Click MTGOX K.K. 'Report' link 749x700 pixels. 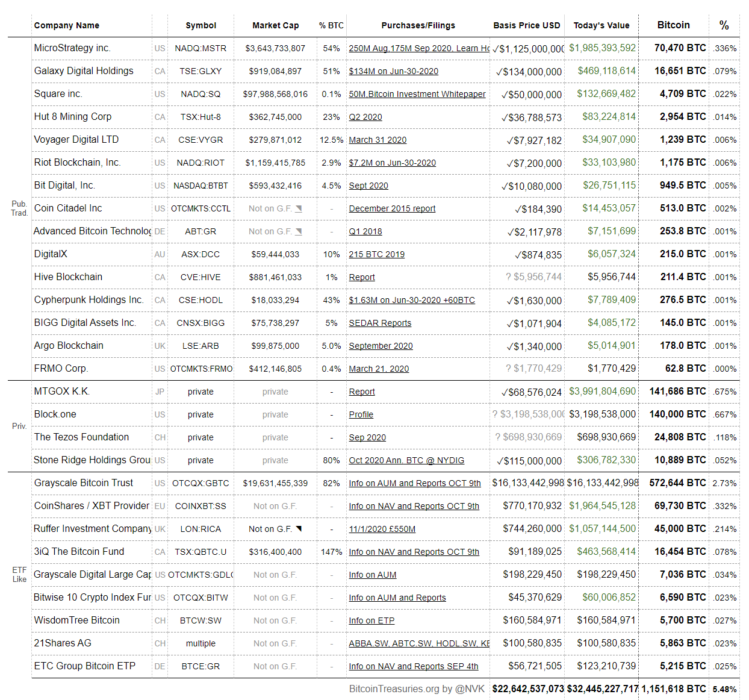click(x=361, y=392)
